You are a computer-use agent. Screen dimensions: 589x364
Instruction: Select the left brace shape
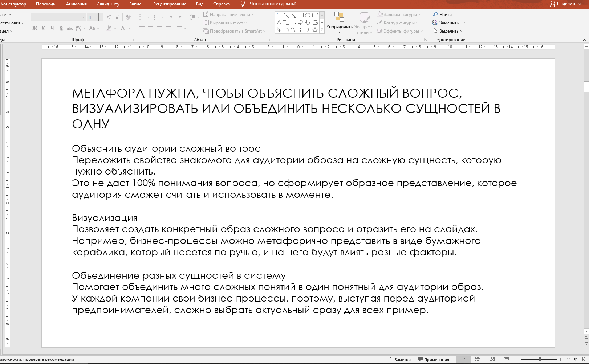[301, 30]
